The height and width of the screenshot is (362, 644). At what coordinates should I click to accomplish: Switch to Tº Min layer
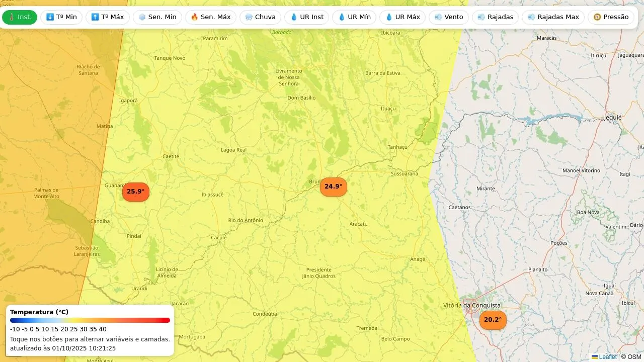click(x=61, y=17)
